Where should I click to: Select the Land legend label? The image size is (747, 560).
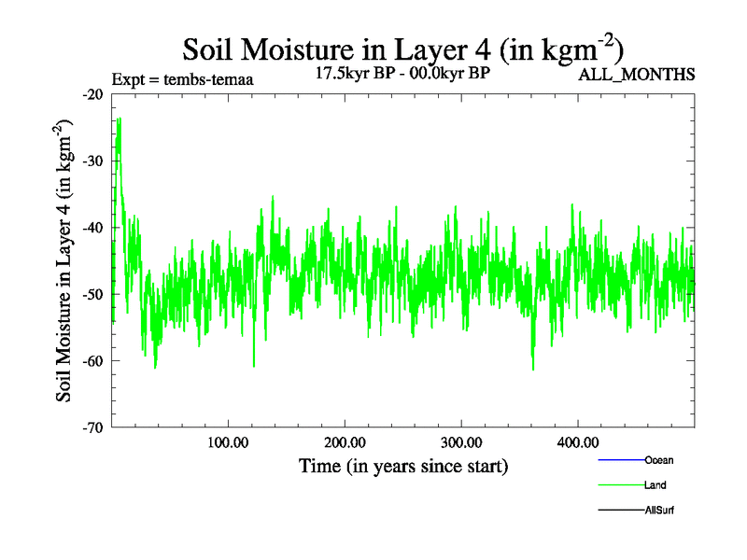point(655,485)
